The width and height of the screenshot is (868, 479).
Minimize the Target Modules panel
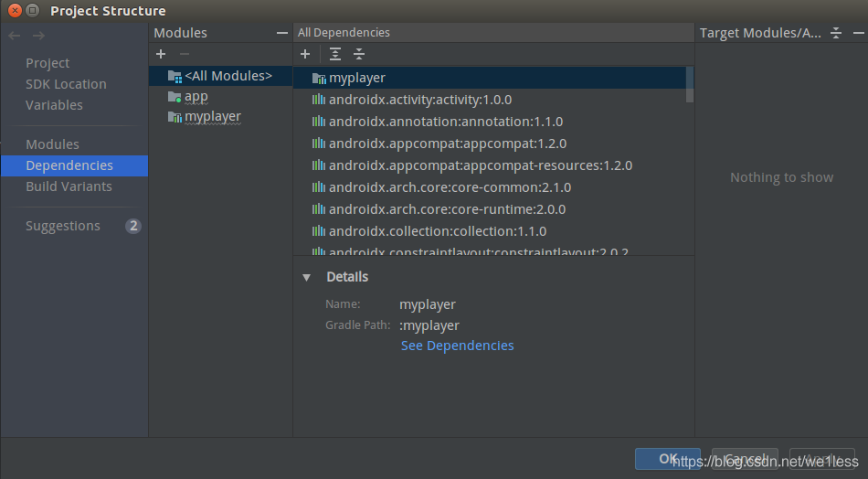pos(859,33)
